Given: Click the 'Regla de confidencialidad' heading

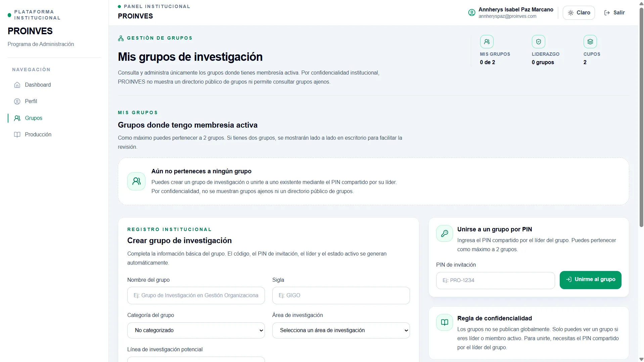Looking at the screenshot, I should [x=495, y=318].
